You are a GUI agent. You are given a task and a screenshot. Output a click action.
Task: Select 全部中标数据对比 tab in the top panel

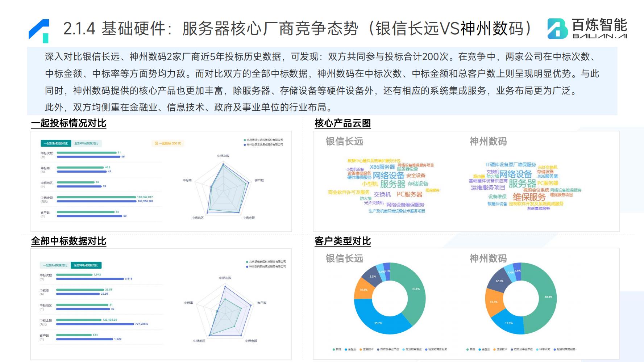coord(86,143)
